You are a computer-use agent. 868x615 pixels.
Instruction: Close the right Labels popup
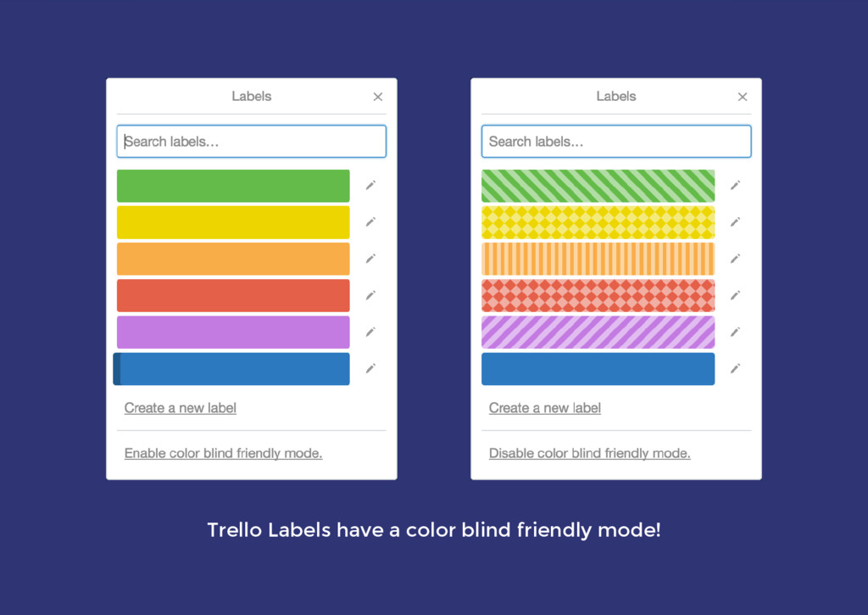743,97
